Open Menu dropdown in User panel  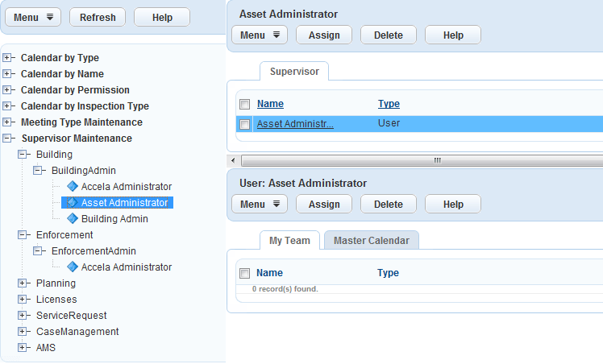(260, 204)
